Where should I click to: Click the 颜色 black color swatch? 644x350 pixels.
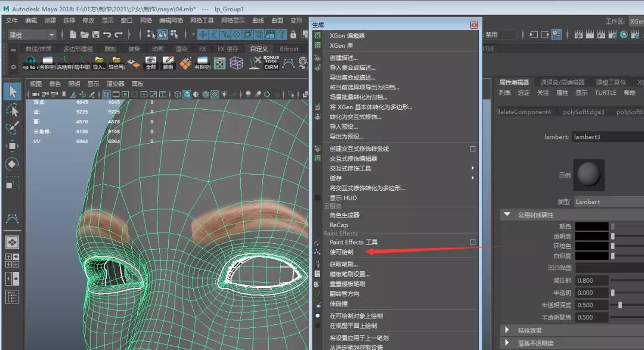[x=592, y=227]
